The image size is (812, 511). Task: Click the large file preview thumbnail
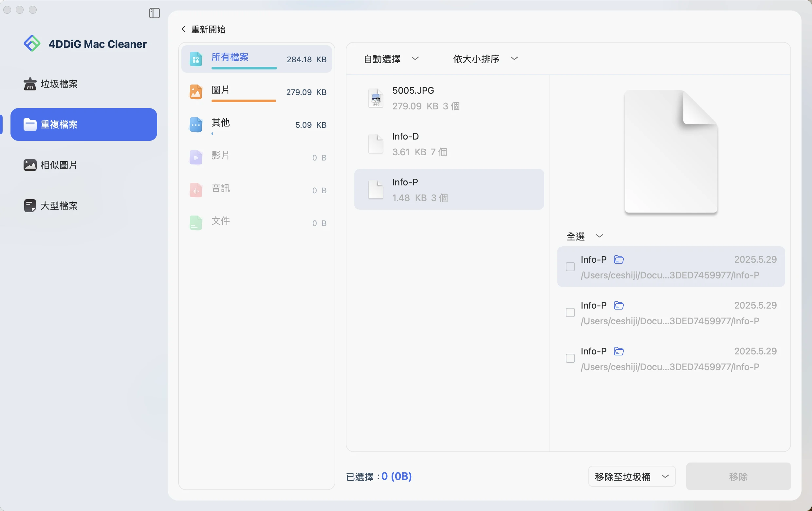pyautogui.click(x=671, y=151)
